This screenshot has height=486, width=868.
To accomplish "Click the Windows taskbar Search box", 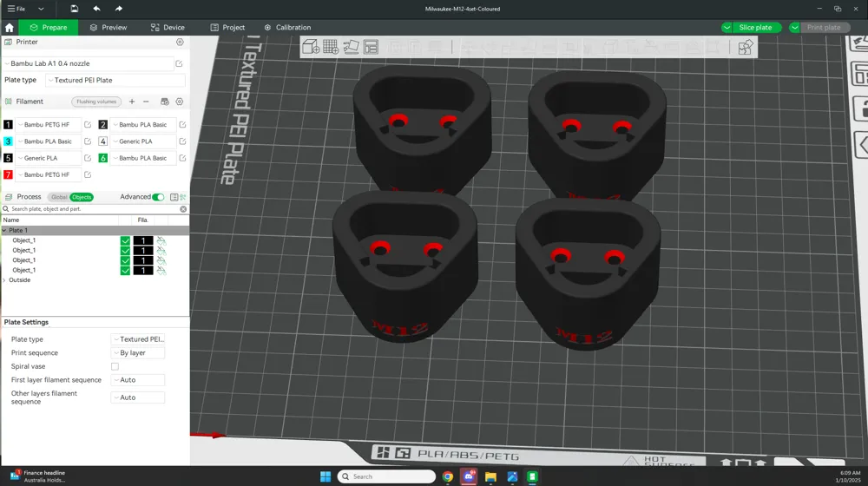I will [386, 476].
